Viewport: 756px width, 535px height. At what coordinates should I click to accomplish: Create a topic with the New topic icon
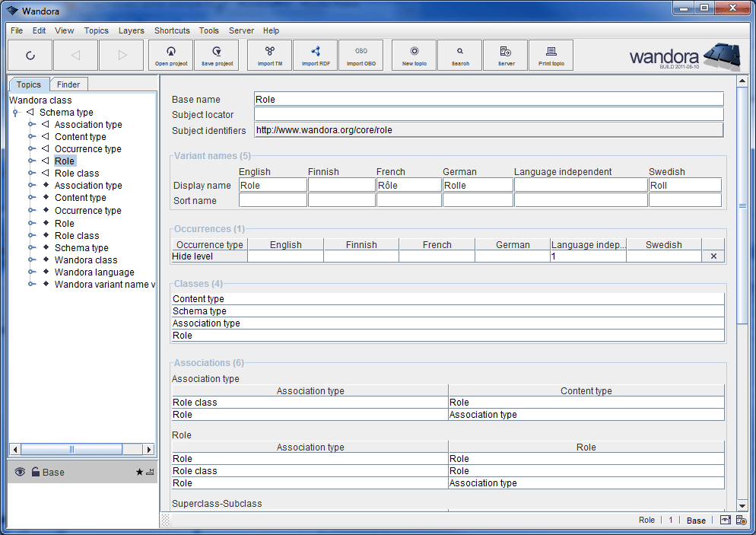tap(414, 55)
